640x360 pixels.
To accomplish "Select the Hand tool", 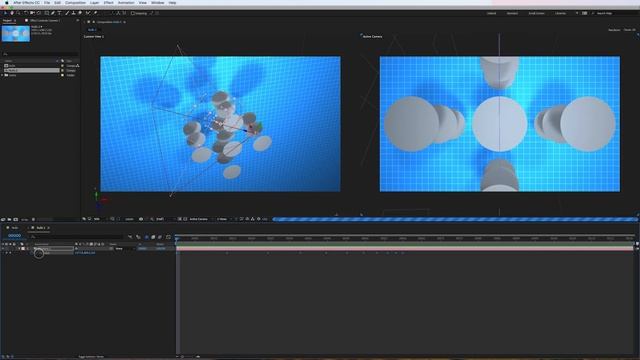I will (12, 13).
